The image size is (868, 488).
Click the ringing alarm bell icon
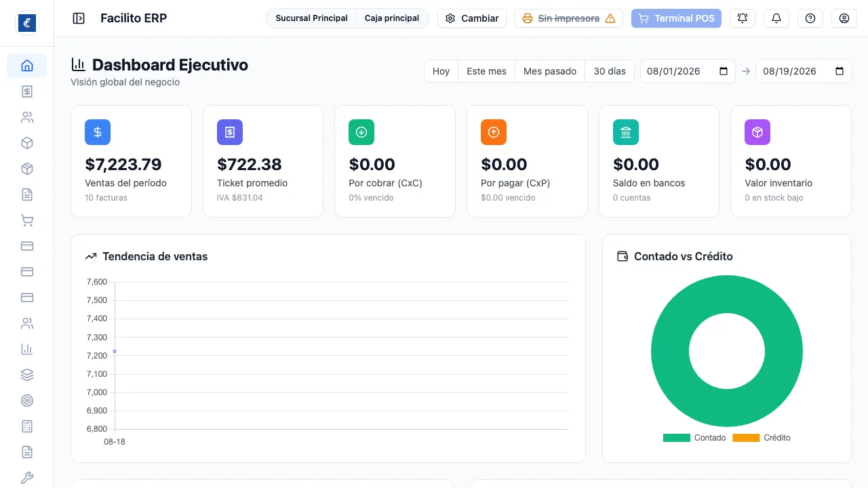coord(743,18)
